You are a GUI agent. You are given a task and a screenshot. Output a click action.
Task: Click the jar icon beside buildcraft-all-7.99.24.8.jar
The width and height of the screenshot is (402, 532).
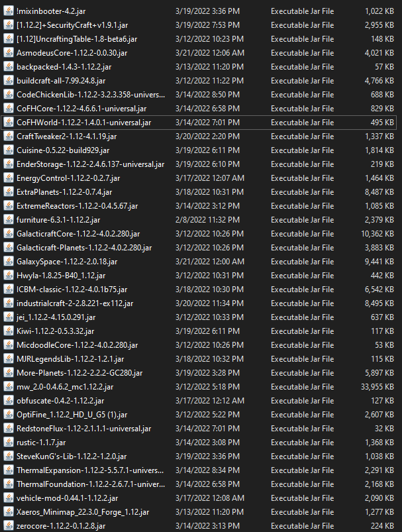(x=9, y=80)
